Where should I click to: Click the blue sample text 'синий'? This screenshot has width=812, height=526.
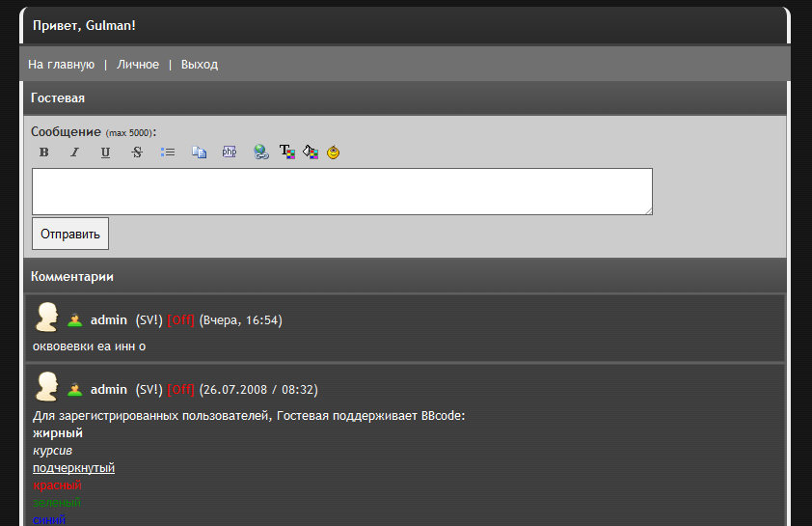[x=49, y=520]
